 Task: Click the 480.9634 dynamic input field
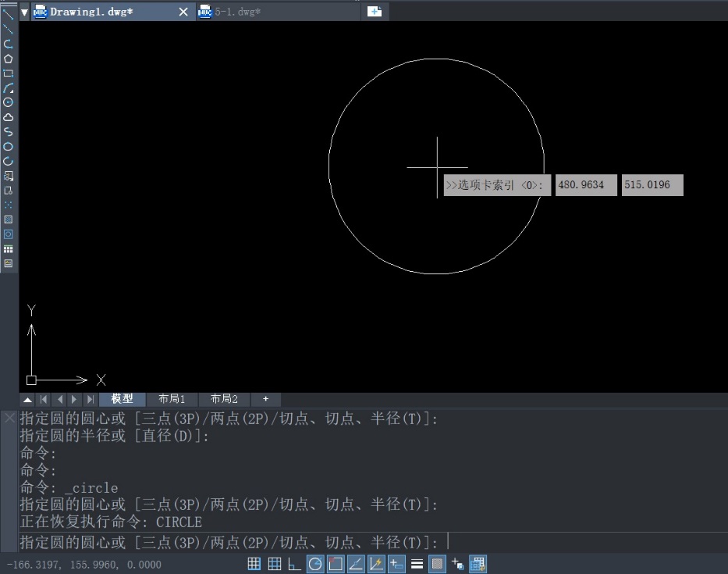586,185
